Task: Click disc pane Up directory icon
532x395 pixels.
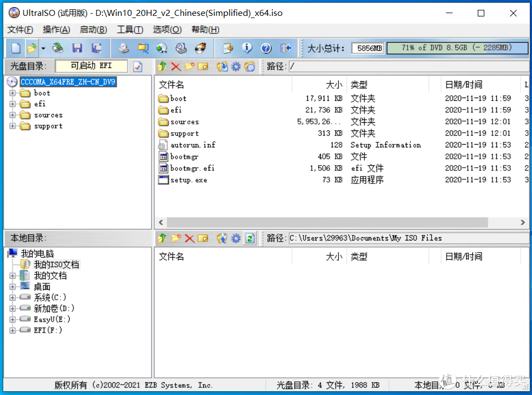Action: pyautogui.click(x=162, y=66)
